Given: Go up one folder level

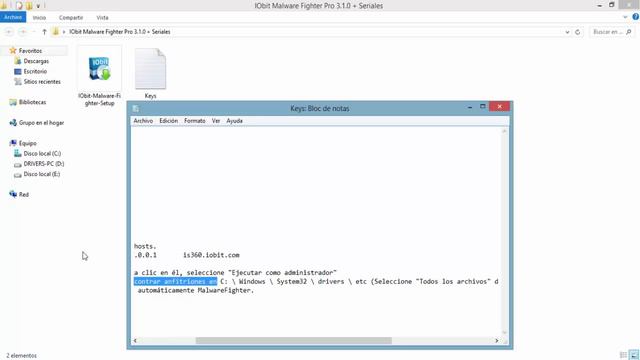Looking at the screenshot, I should click(x=44, y=32).
